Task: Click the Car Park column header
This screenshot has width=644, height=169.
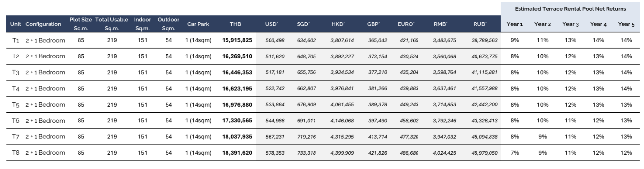Action: 198,24
